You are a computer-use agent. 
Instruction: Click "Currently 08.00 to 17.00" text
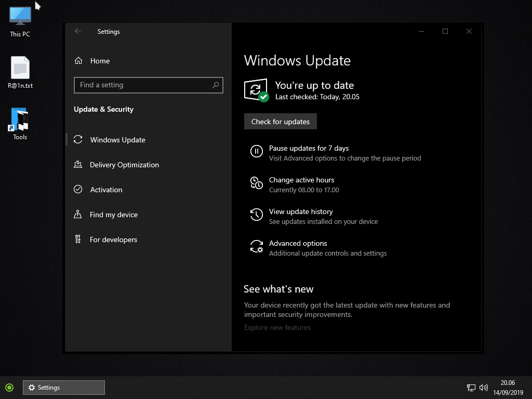tap(304, 190)
